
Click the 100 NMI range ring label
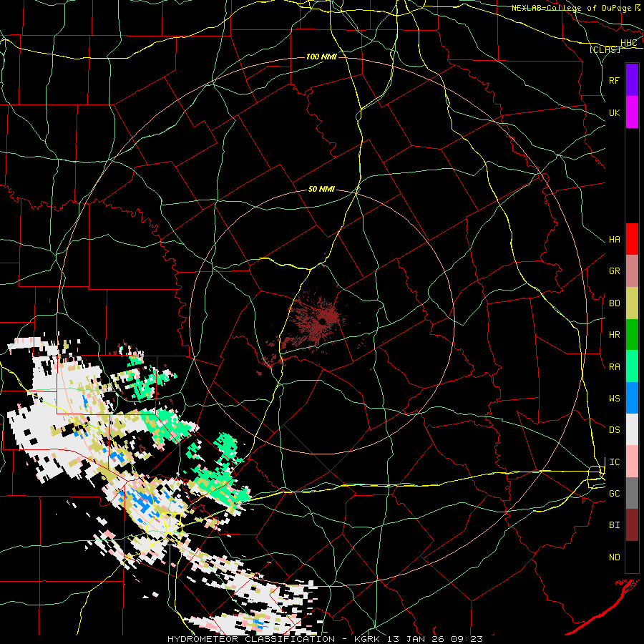coord(321,57)
